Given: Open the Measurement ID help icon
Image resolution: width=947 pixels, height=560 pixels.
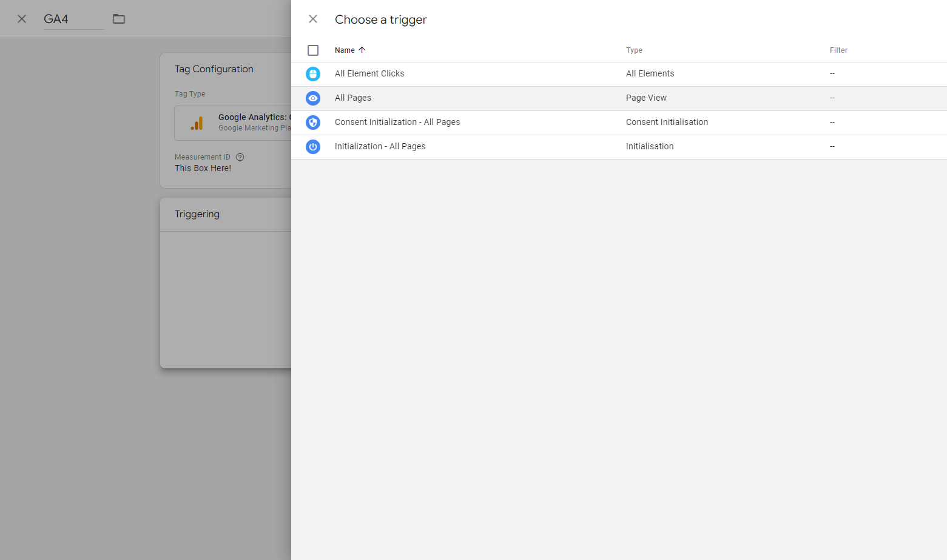Looking at the screenshot, I should [240, 157].
